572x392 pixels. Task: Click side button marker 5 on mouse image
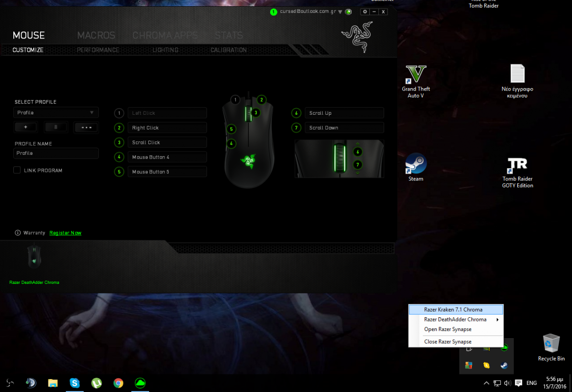[x=231, y=129]
